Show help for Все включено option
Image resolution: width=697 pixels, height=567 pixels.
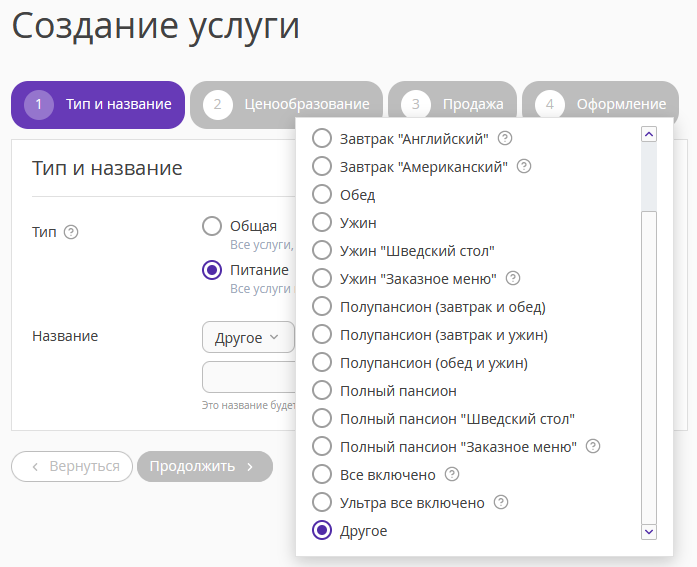point(452,474)
